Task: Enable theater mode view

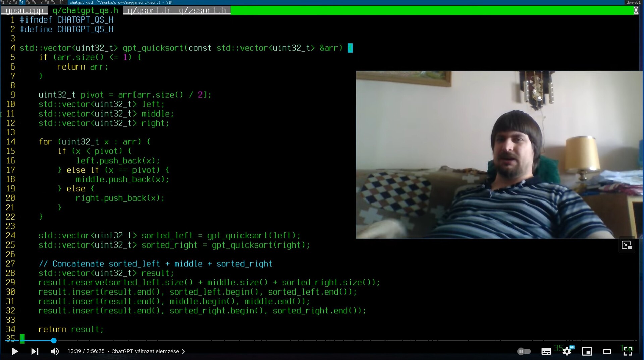Action: click(x=607, y=351)
